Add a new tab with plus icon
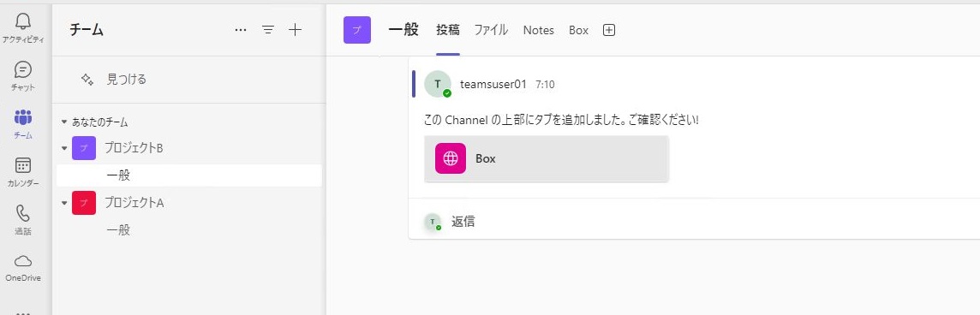The image size is (980, 315). point(609,30)
